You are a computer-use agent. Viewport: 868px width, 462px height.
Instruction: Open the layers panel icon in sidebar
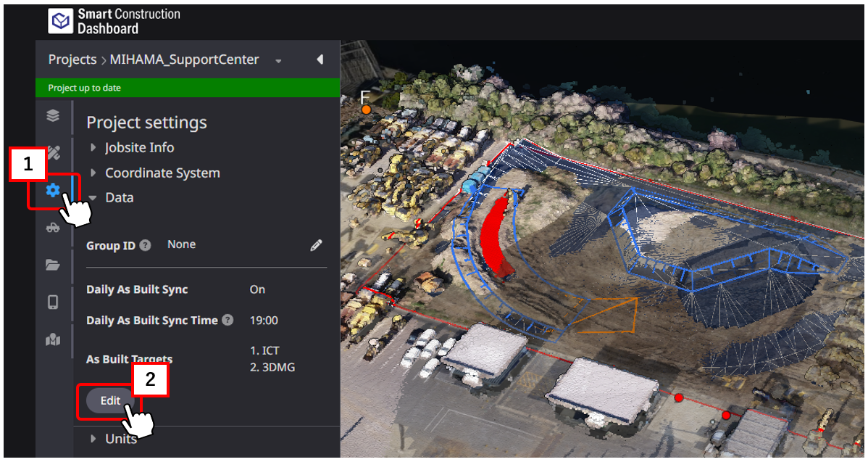pos(53,116)
